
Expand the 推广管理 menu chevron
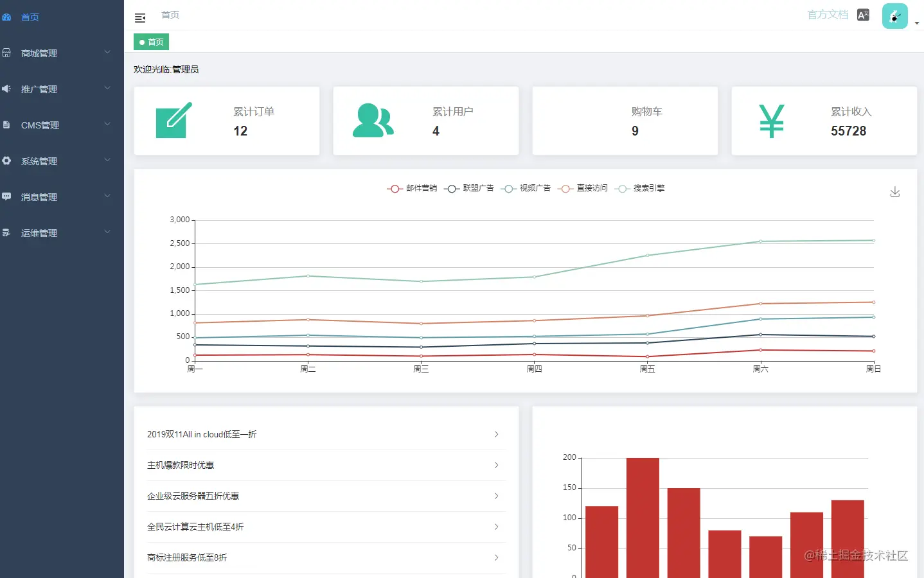coord(107,88)
